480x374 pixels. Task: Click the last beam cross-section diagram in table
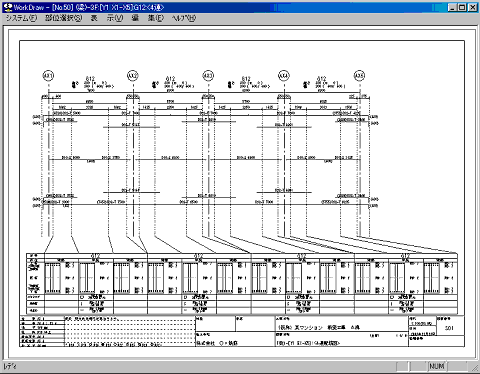click(x=432, y=278)
